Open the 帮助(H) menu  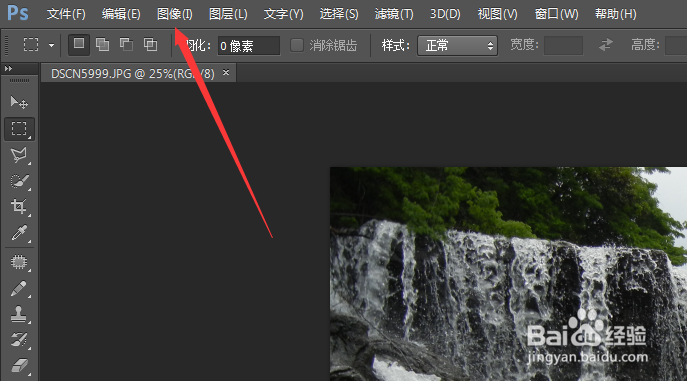click(x=616, y=14)
